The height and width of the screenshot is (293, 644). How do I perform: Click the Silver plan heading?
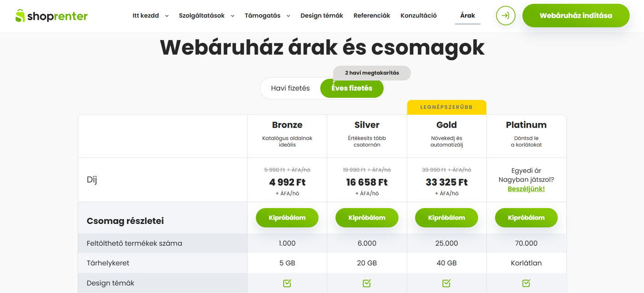[367, 125]
